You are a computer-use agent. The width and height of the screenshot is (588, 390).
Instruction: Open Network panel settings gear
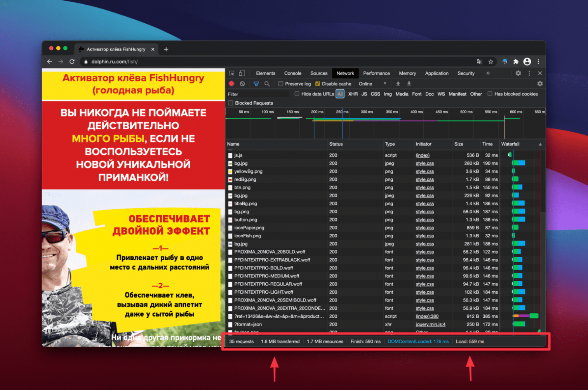pos(540,84)
